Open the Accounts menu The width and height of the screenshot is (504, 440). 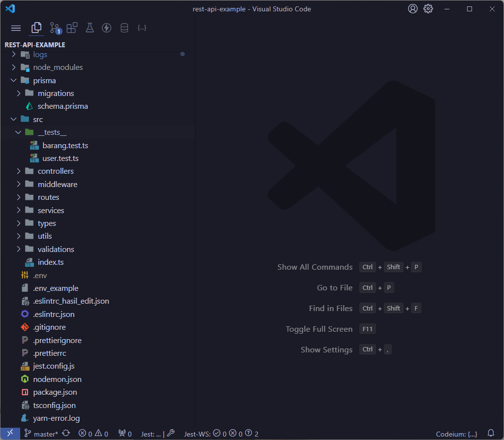pos(413,9)
